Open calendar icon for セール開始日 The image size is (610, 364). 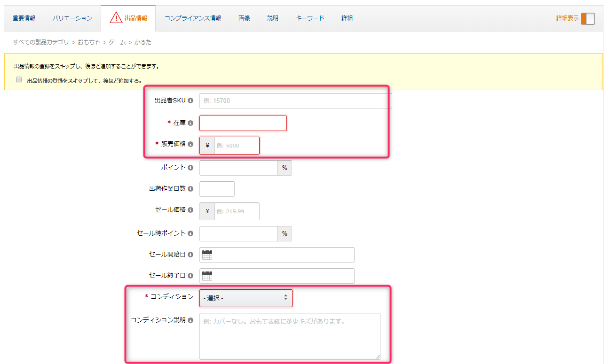(207, 255)
